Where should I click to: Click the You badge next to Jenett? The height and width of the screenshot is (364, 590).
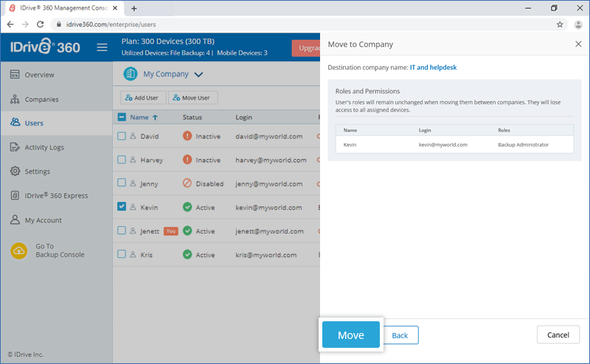coord(171,231)
